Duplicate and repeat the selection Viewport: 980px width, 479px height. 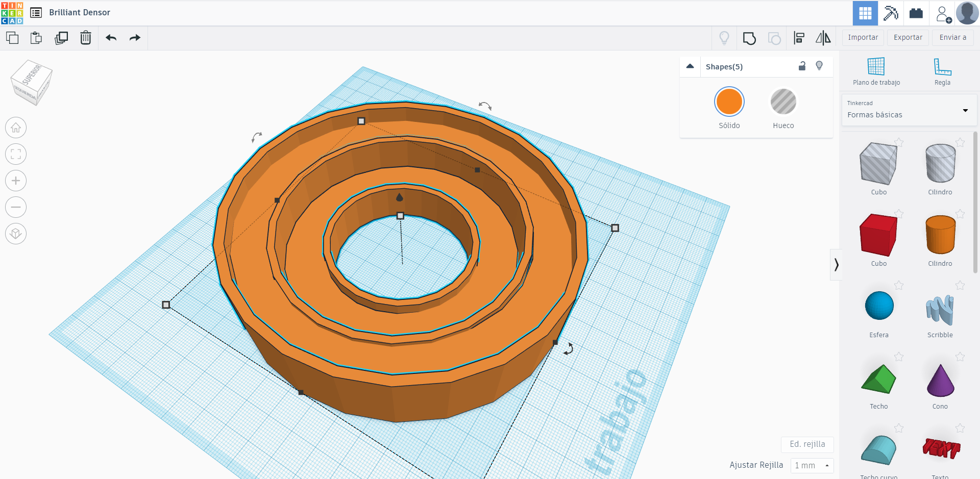coord(61,38)
